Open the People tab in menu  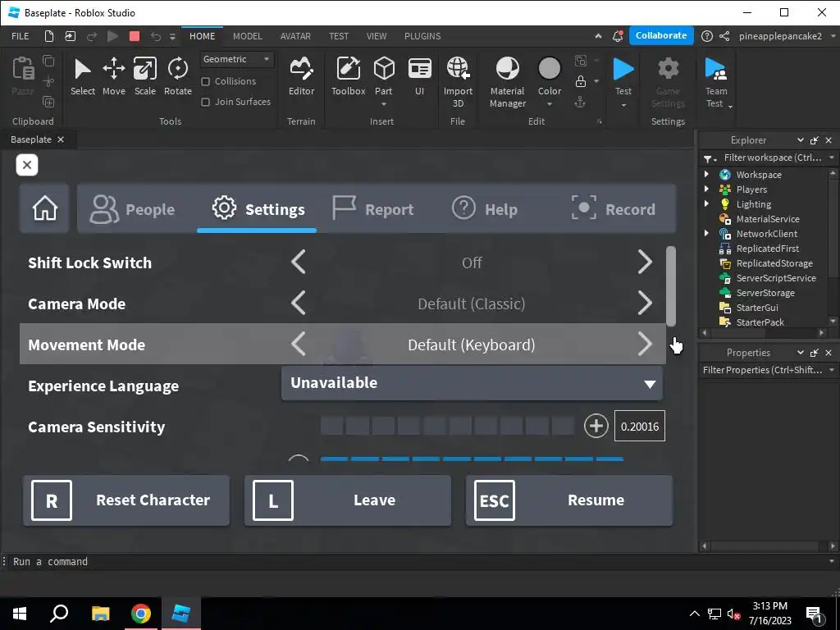point(132,208)
